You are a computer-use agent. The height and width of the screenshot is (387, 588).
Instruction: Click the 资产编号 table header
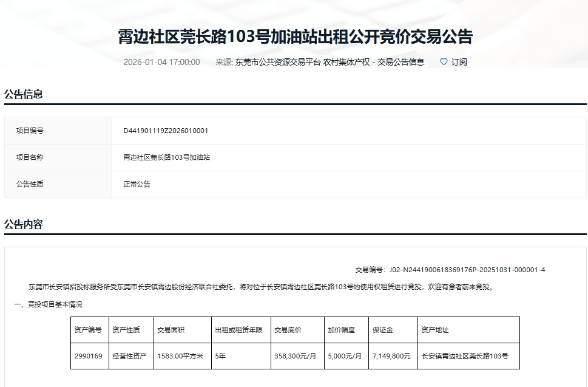click(88, 330)
